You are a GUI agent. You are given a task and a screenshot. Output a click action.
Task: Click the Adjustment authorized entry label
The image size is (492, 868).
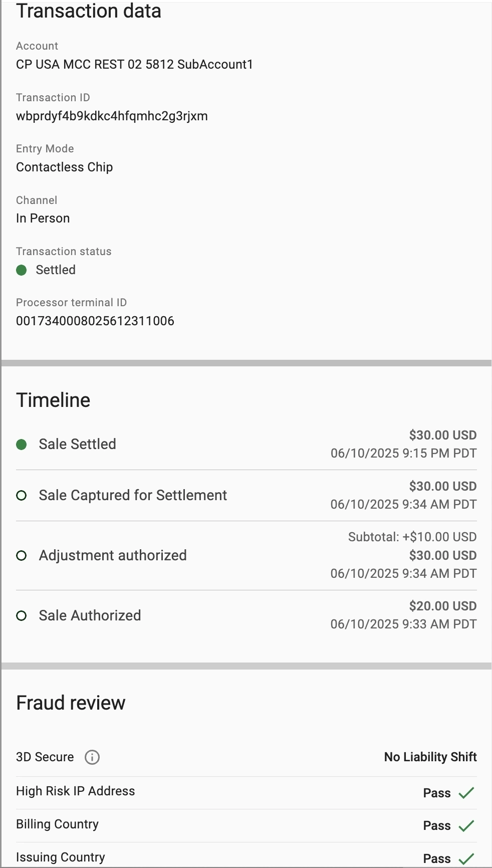(113, 555)
